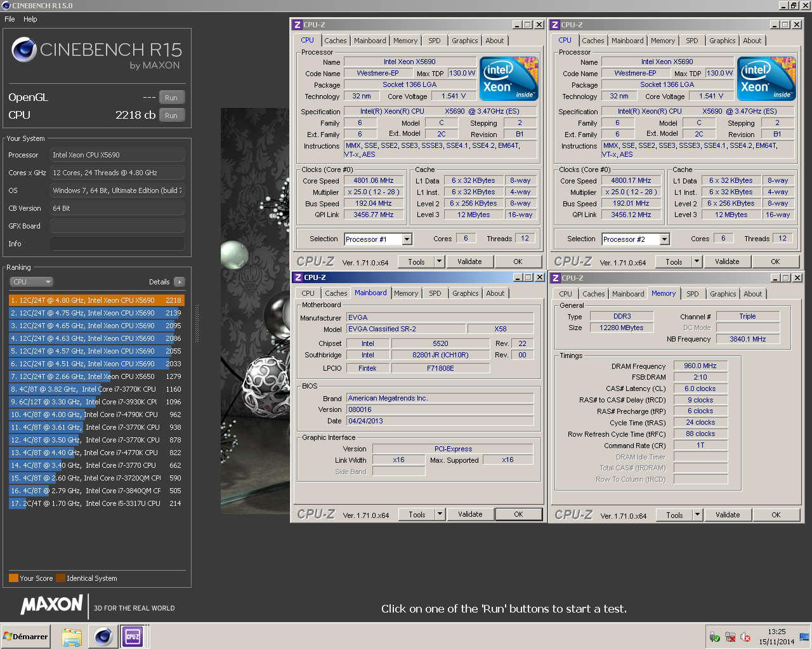Viewport: 812px width, 650px height.
Task: Click motherboard model EVGA Classified SR-2
Action: pos(406,329)
